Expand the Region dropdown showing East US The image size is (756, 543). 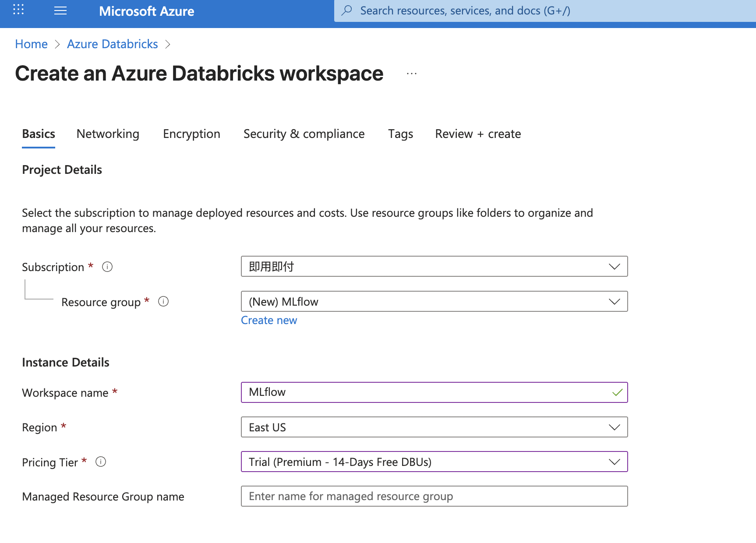[x=435, y=427]
